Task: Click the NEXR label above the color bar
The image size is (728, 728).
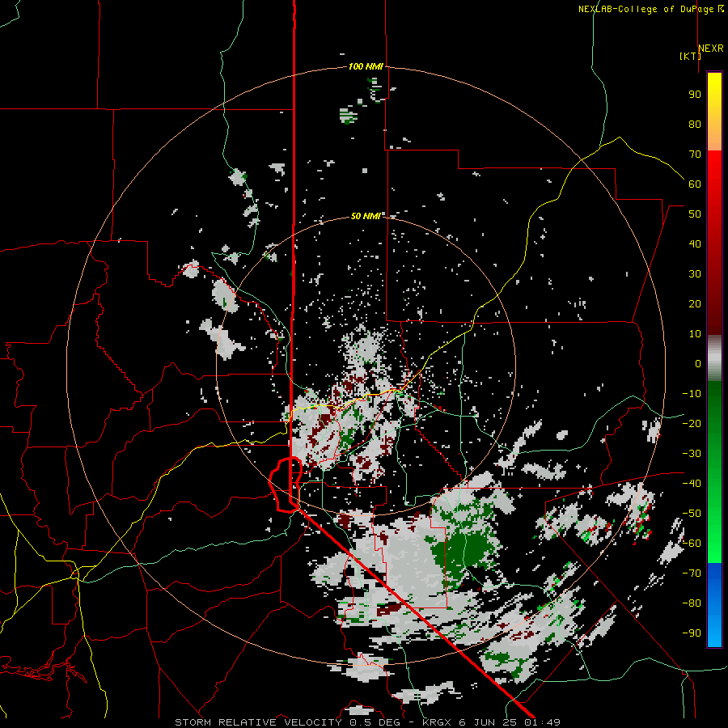Action: tap(711, 49)
